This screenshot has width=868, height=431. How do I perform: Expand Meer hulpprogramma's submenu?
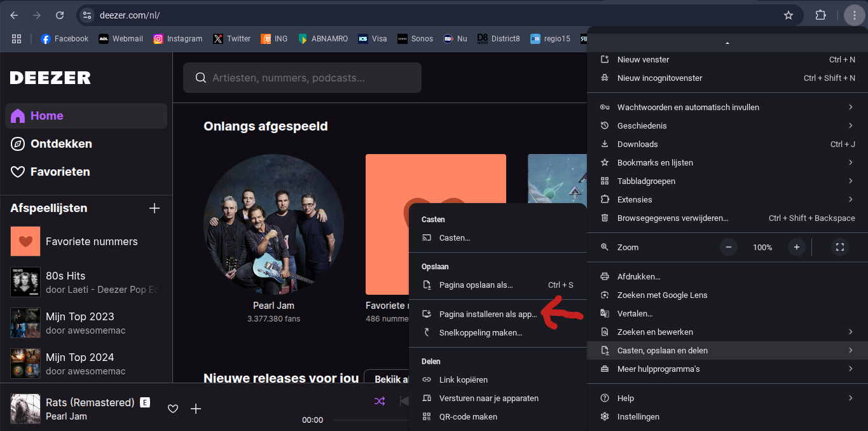point(727,369)
